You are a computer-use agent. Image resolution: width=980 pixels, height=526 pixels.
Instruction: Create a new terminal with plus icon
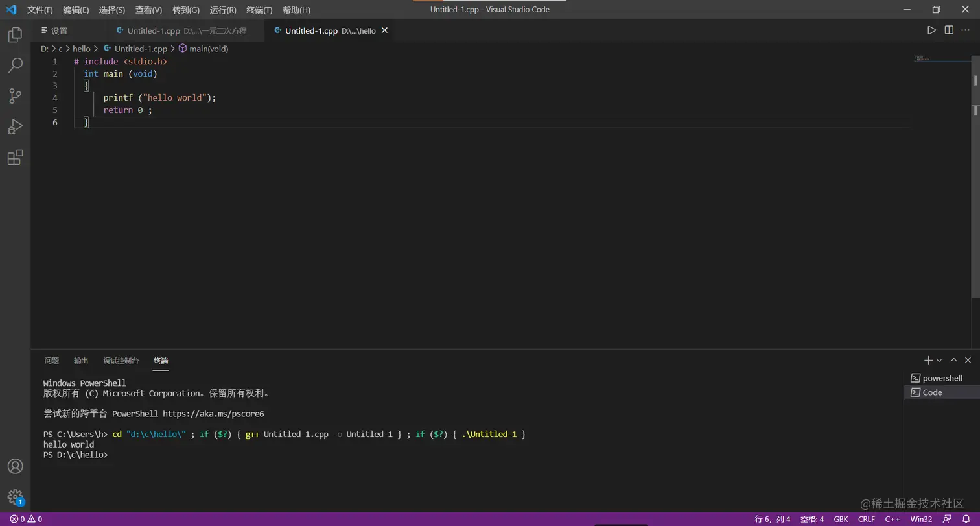pos(928,360)
